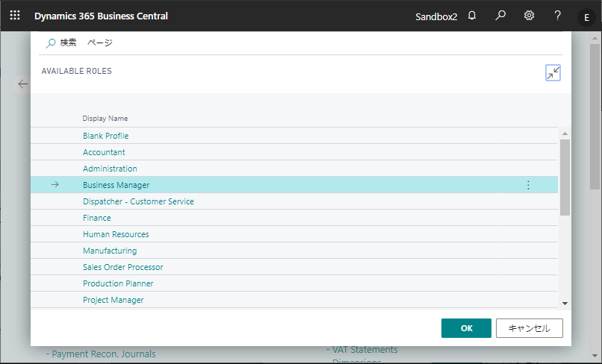Click the search magnifier in top bar

coord(500,16)
